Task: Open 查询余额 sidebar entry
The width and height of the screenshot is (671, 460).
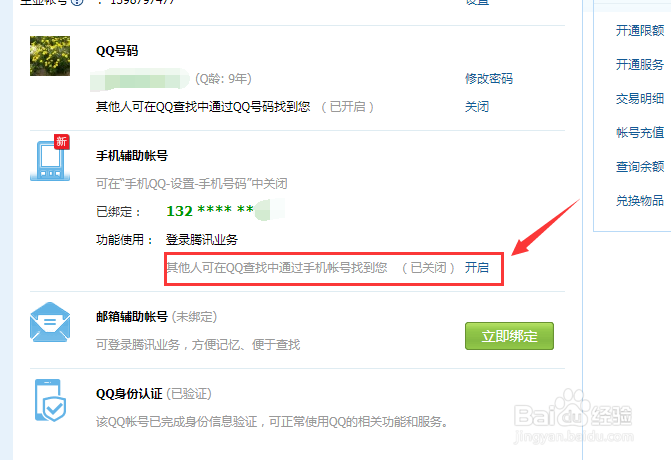Action: (640, 166)
